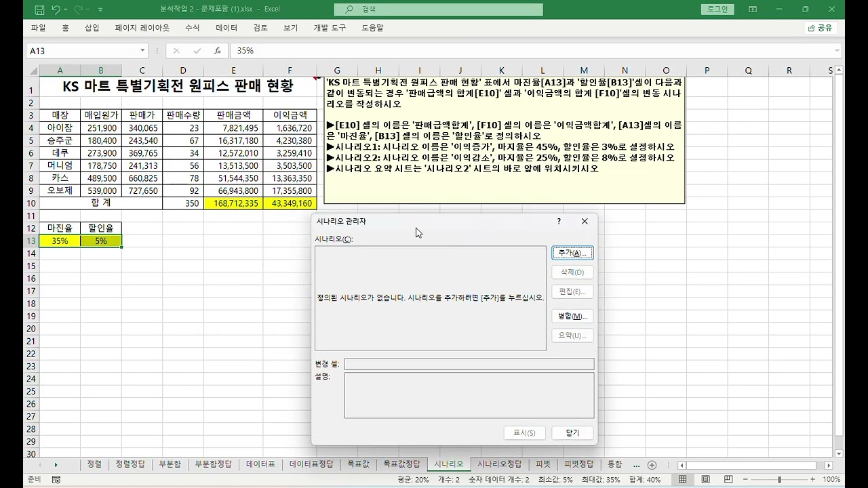Open the 개발 도구 ribbon tab
The height and width of the screenshot is (488, 868).
click(330, 28)
